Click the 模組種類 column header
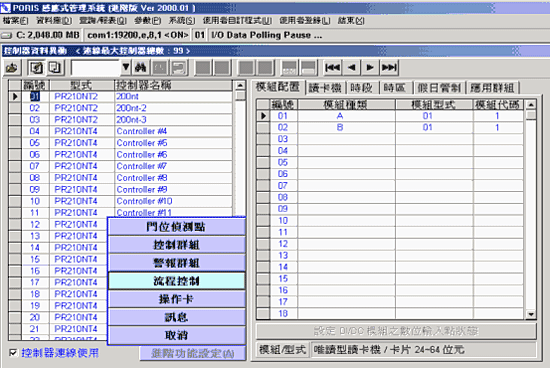550x368 pixels. (346, 105)
